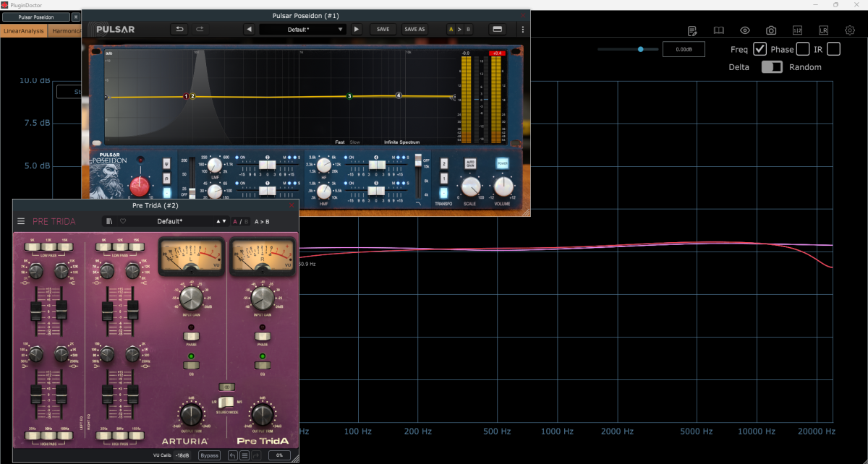Flip the Delta/Random toggle switch
Image resolution: width=868 pixels, height=464 pixels.
[772, 66]
